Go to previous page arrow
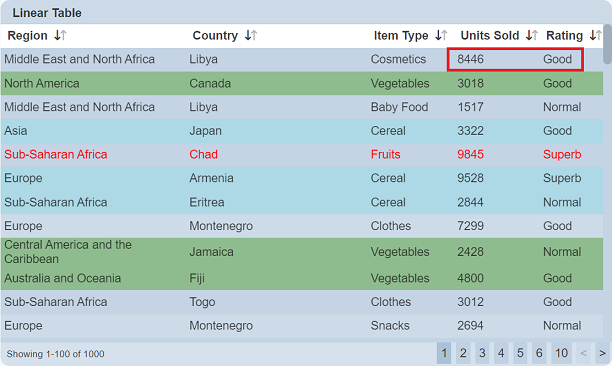The width and height of the screenshot is (612, 366). (x=584, y=353)
